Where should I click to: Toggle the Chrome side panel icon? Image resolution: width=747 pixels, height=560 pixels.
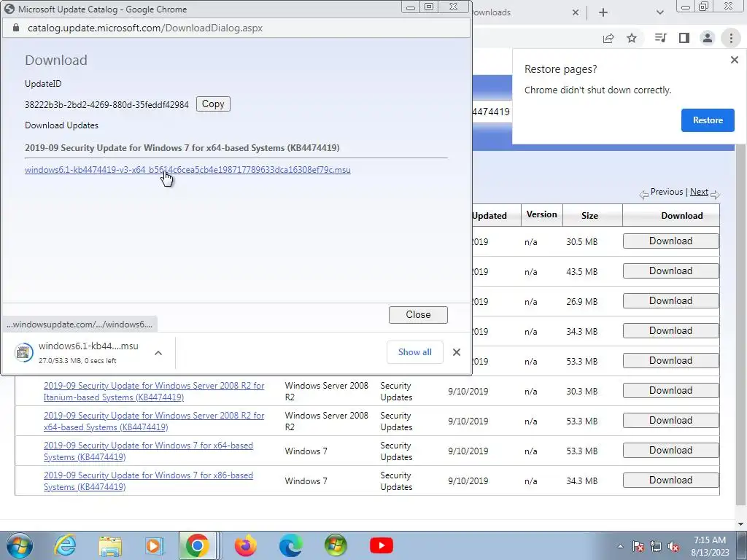(684, 38)
